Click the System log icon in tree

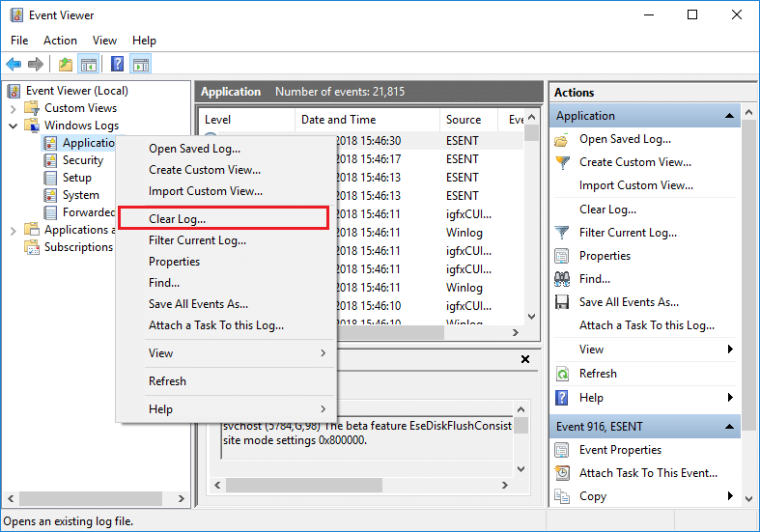50,195
